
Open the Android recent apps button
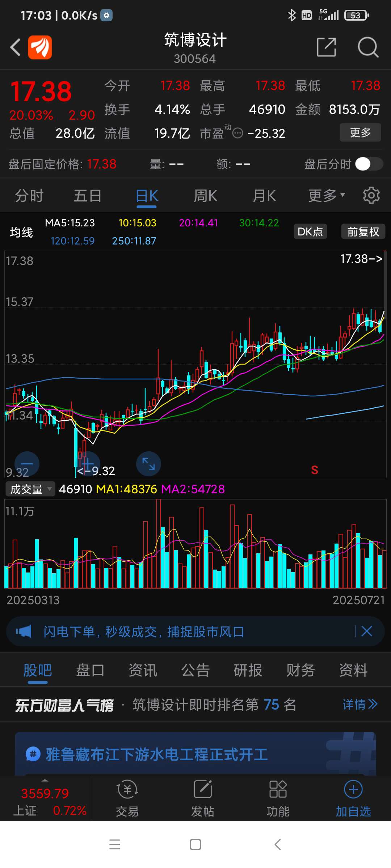pos(115,844)
